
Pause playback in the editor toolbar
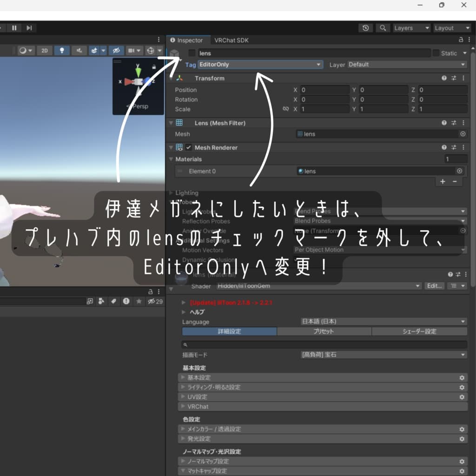(14, 28)
